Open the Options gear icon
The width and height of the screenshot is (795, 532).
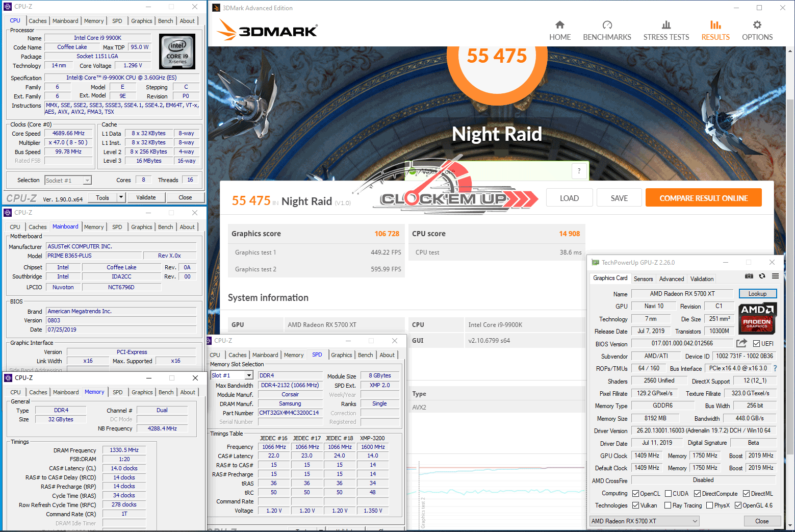pyautogui.click(x=757, y=25)
